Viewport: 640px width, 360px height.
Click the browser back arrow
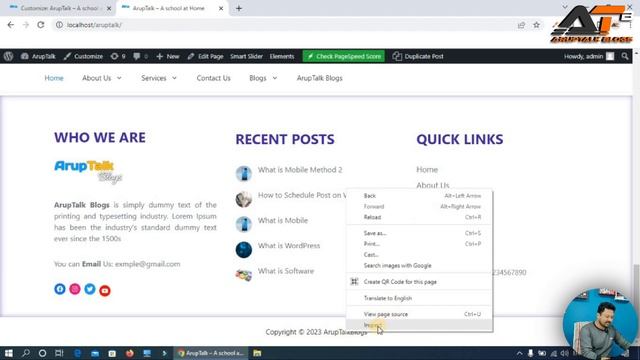(x=11, y=25)
